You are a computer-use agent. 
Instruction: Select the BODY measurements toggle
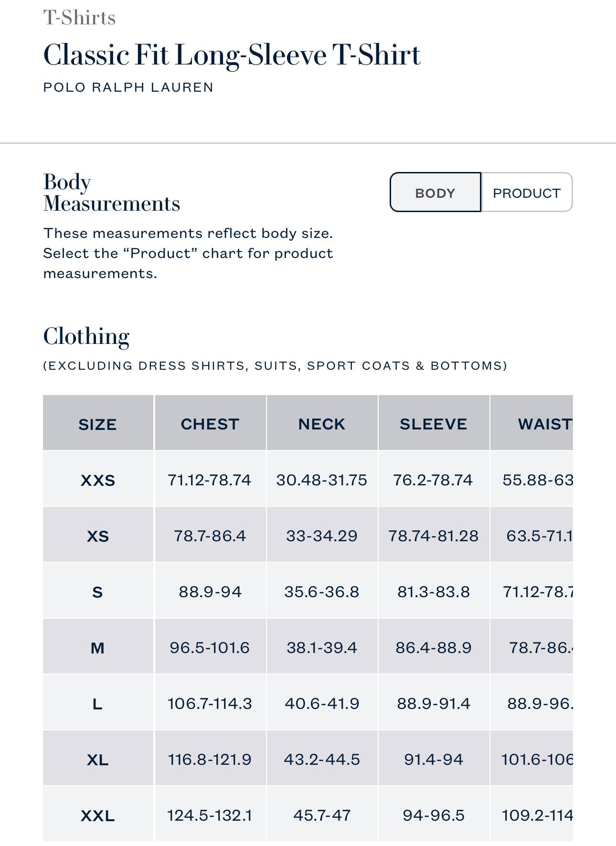pyautogui.click(x=435, y=193)
